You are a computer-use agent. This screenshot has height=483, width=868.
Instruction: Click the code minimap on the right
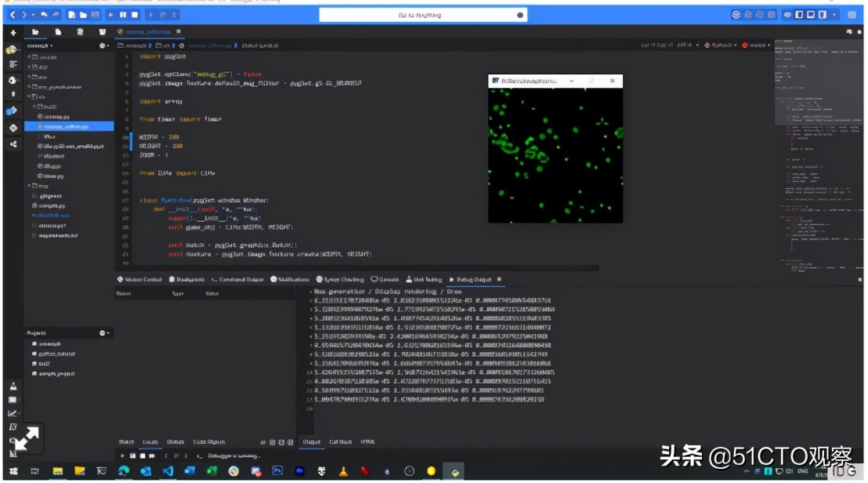tap(818, 155)
